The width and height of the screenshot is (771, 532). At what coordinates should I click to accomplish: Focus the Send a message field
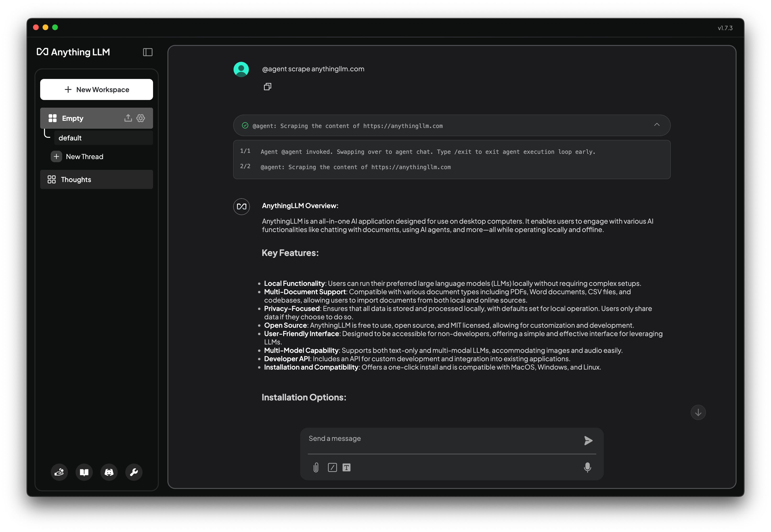(443, 439)
